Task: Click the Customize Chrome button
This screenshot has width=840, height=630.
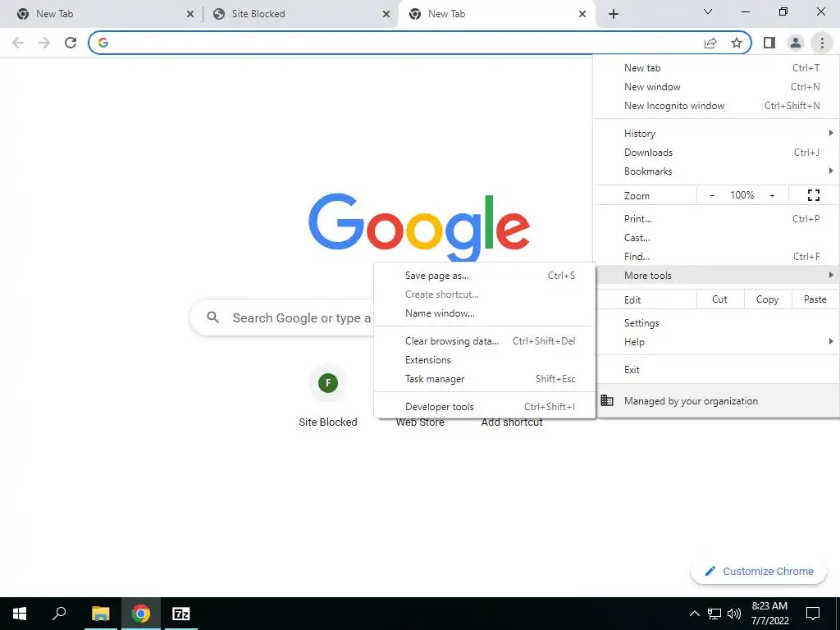Action: [x=759, y=571]
